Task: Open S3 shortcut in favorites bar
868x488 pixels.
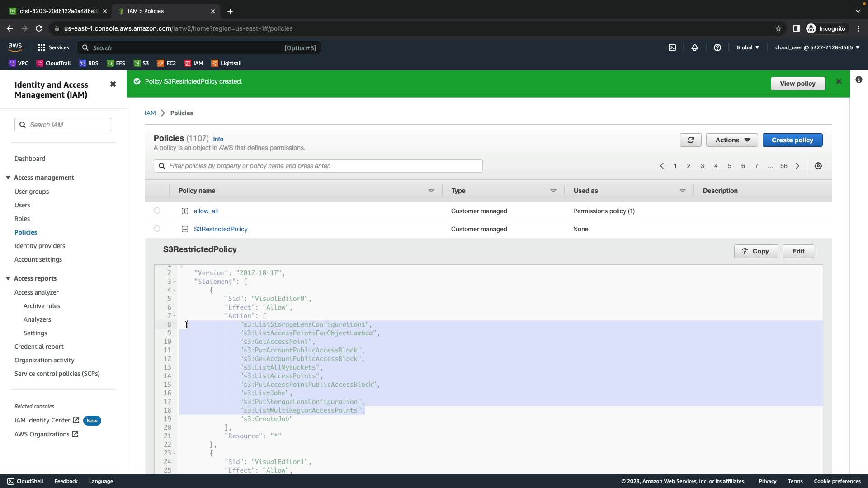Action: point(141,63)
